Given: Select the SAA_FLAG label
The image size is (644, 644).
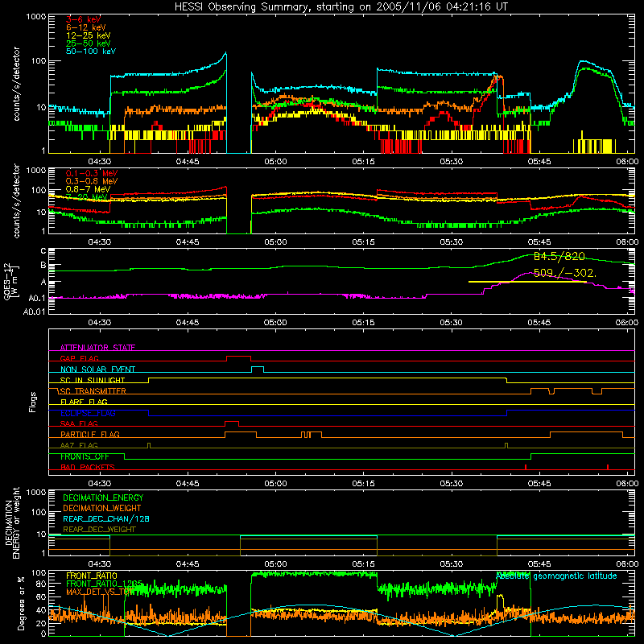Looking at the screenshot, I should (79, 424).
